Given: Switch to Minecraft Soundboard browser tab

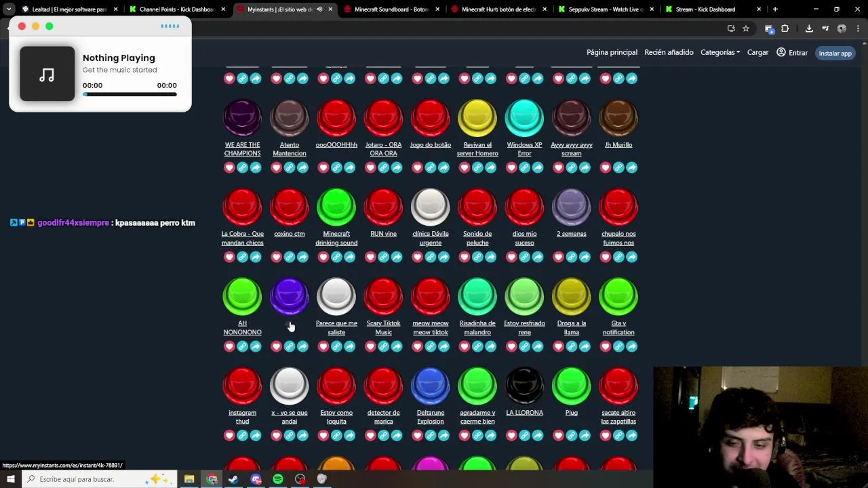Looking at the screenshot, I should tap(392, 9).
